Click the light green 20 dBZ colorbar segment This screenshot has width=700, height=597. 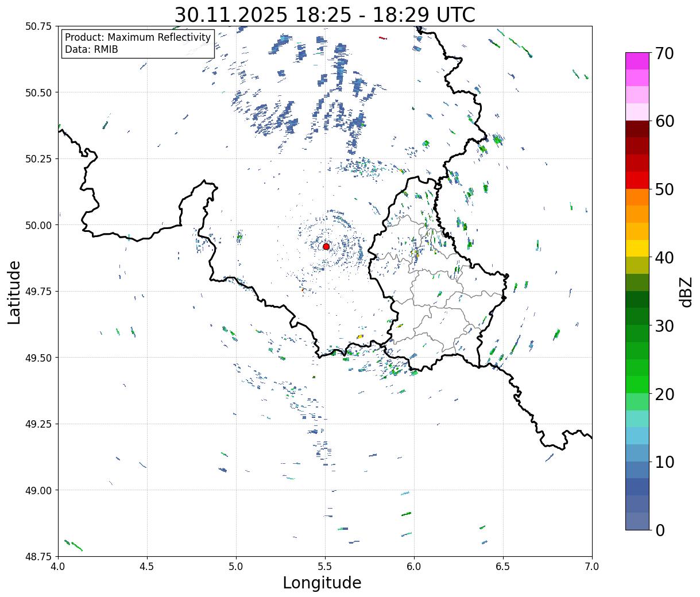[637, 401]
